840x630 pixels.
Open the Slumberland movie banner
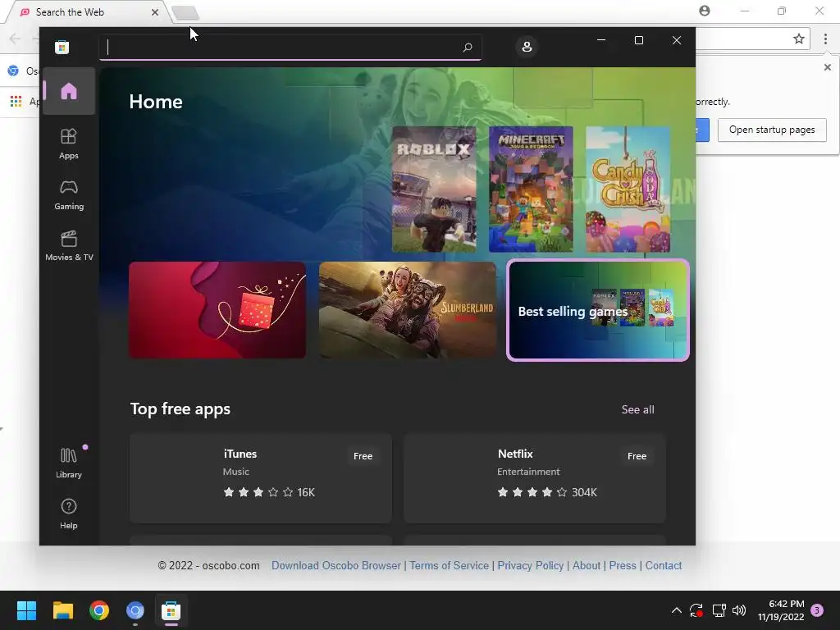click(408, 310)
